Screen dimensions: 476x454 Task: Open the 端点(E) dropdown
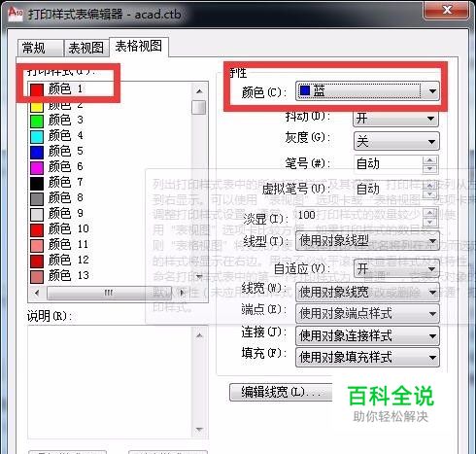pyautogui.click(x=367, y=314)
